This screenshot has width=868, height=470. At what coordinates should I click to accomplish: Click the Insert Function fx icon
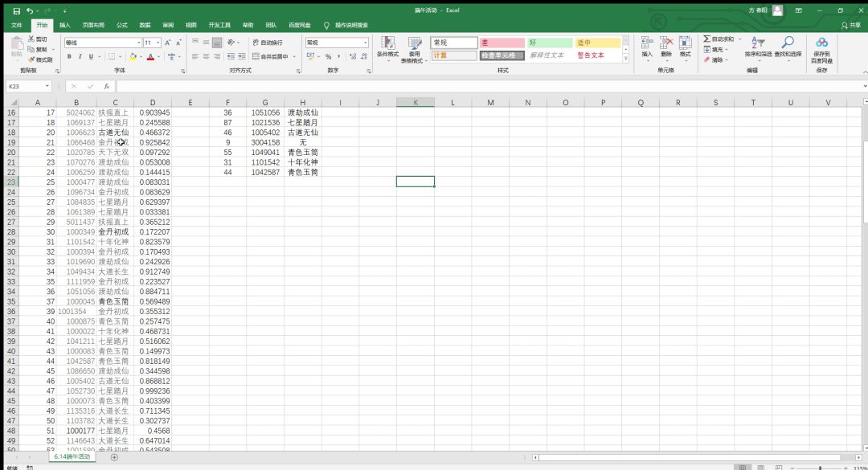106,86
